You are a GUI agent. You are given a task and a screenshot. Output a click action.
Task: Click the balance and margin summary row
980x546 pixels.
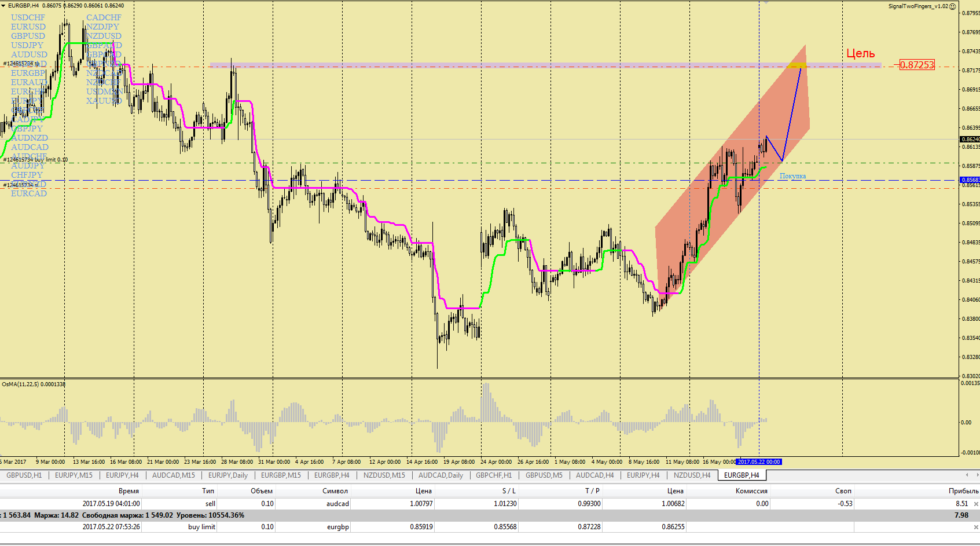[490, 515]
